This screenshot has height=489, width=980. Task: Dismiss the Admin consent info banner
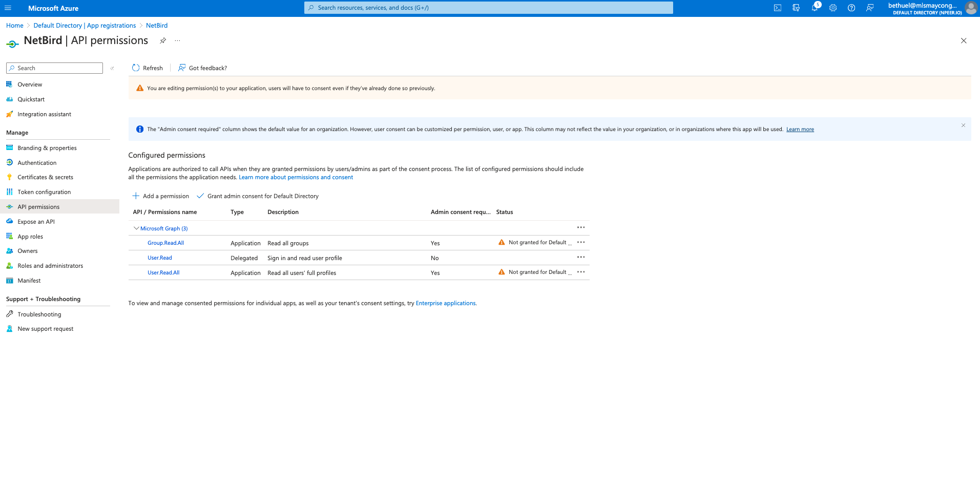click(x=963, y=125)
